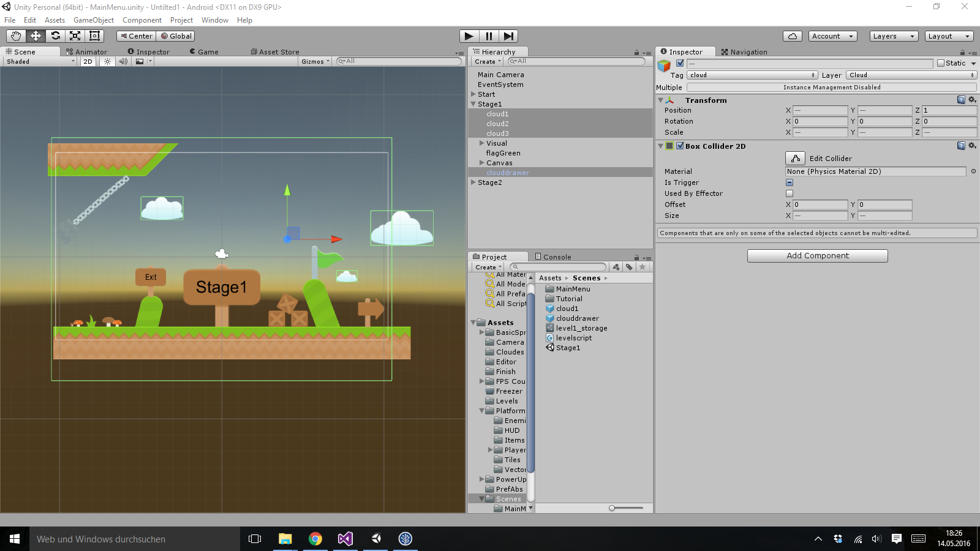Toggle 2D scene view mode
980x551 pixels.
(x=88, y=61)
